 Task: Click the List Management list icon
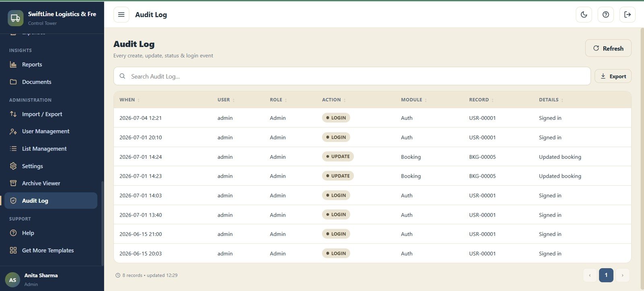pos(13,149)
